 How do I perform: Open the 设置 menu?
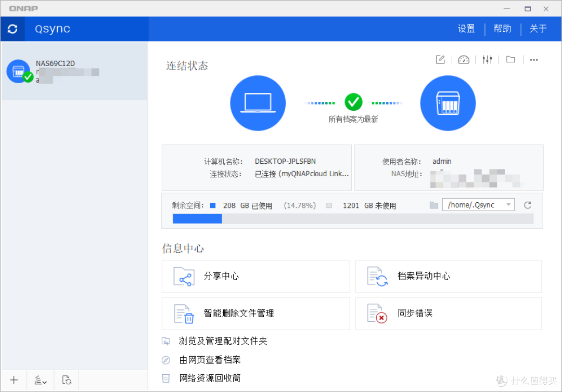click(466, 29)
